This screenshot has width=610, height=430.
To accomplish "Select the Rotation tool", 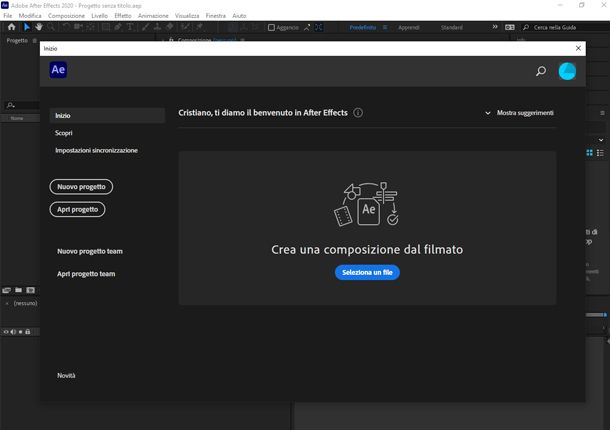I will (66, 27).
